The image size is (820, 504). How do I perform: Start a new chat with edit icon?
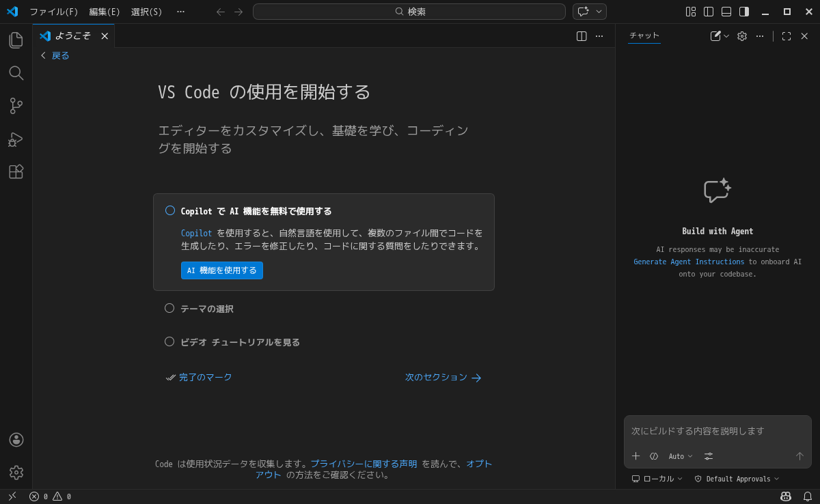coord(715,36)
